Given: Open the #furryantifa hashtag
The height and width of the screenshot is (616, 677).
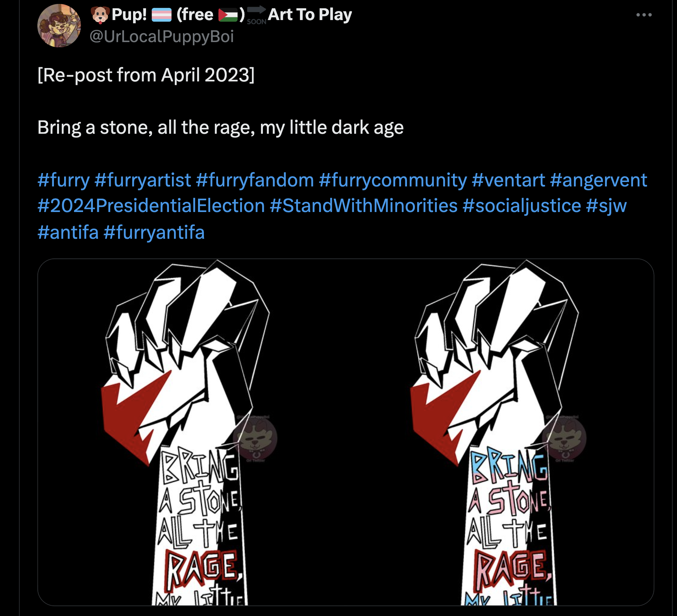Looking at the screenshot, I should click(154, 232).
